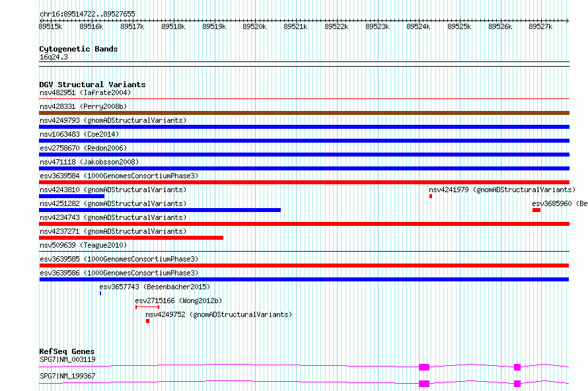Open nsv4249793 gnomAD variant label
Viewport: 588px width, 391px height.
coord(113,120)
